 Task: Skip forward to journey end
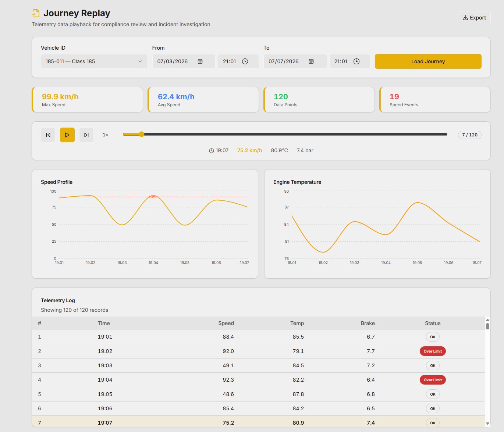[86, 135]
